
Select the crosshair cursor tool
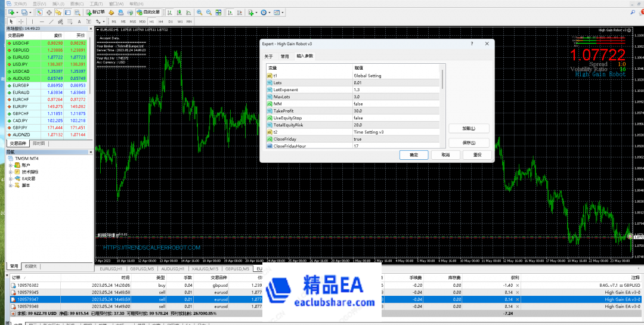(21, 21)
